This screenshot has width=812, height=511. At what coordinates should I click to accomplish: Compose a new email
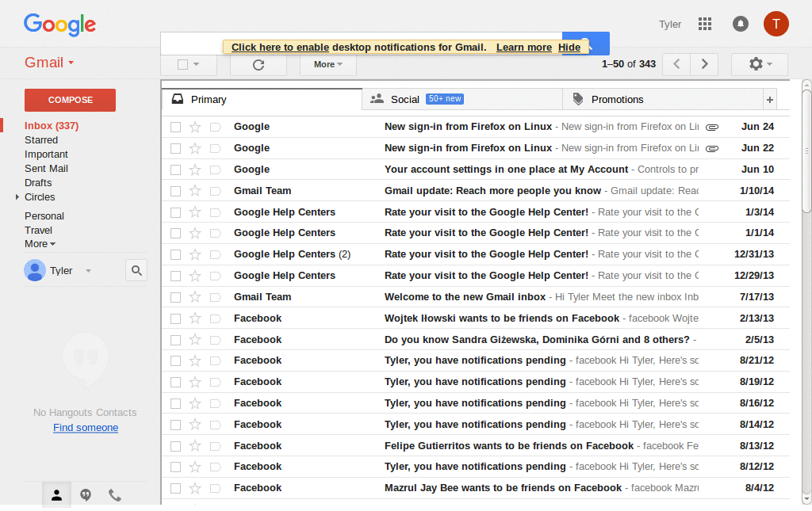[x=70, y=100]
